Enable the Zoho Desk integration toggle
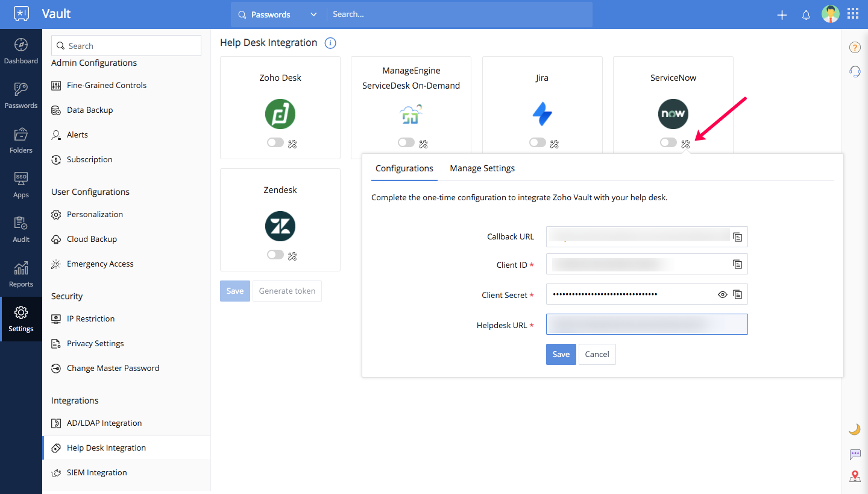The image size is (868, 494). (x=275, y=143)
